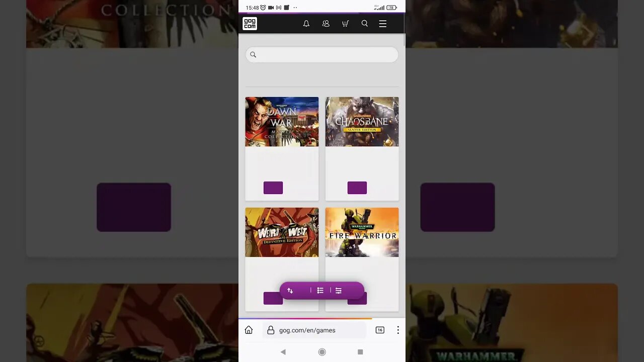The width and height of the screenshot is (644, 362).
Task: Open the Dawn of War Master Collection thumbnail
Action: pyautogui.click(x=282, y=122)
